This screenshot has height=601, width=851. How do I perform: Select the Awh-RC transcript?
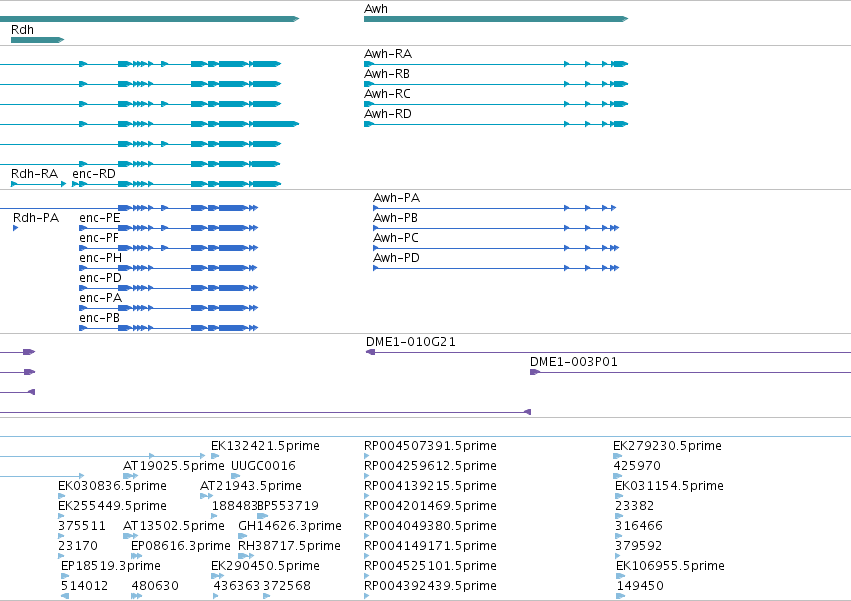point(496,104)
